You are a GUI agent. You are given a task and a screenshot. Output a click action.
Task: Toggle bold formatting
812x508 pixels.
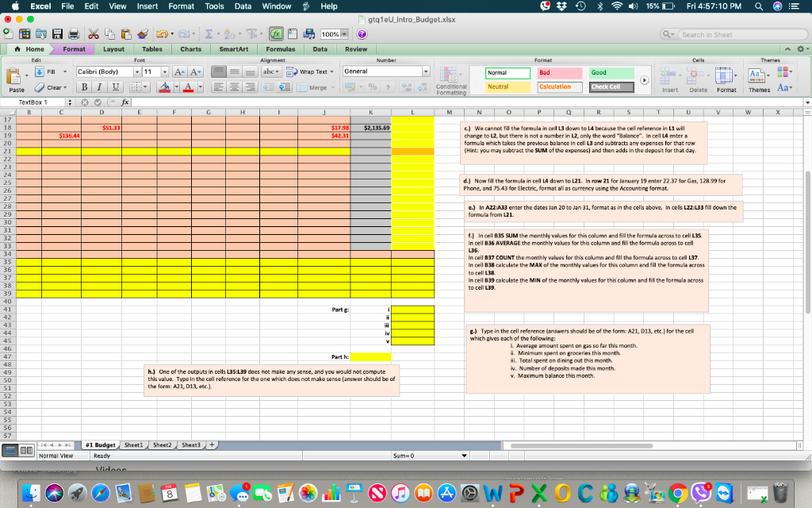pyautogui.click(x=84, y=86)
